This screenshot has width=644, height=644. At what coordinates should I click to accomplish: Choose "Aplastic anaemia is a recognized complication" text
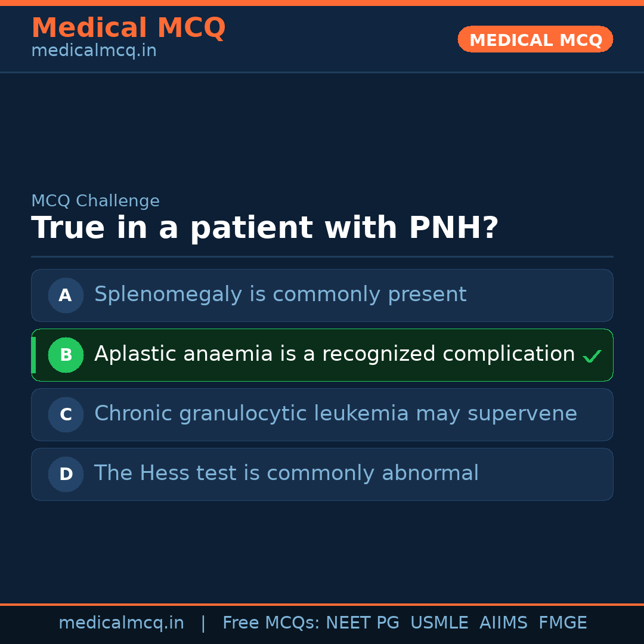coord(335,354)
